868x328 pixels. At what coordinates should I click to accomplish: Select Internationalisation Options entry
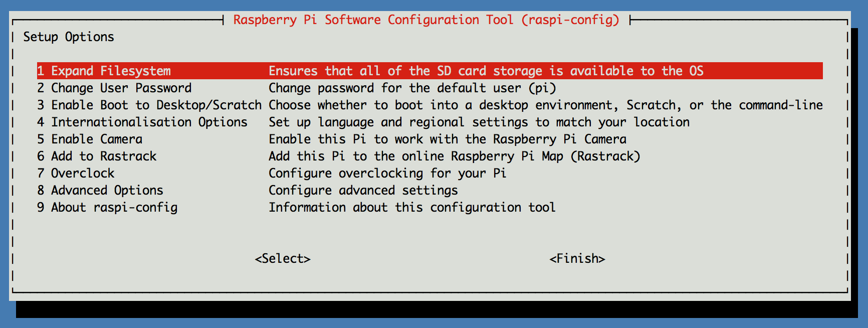(x=429, y=122)
